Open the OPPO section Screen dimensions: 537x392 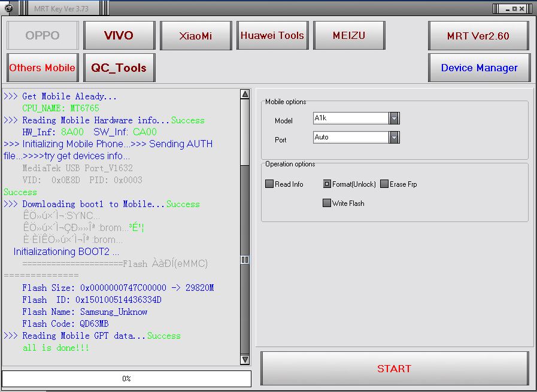tap(43, 35)
